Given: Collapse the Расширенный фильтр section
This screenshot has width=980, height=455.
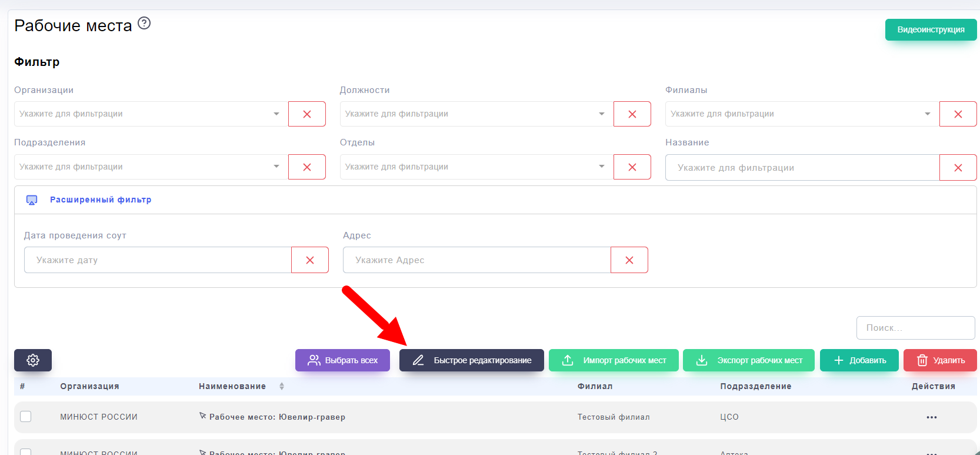Looking at the screenshot, I should [x=100, y=200].
